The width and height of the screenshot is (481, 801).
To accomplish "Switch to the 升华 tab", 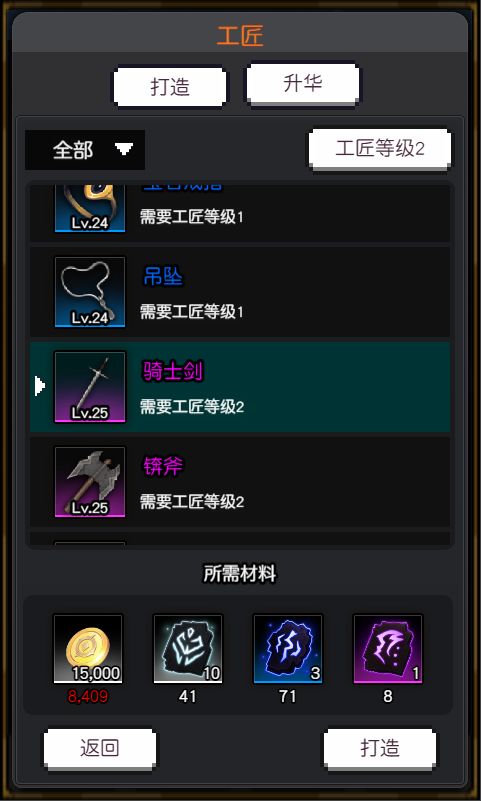I will coord(303,84).
